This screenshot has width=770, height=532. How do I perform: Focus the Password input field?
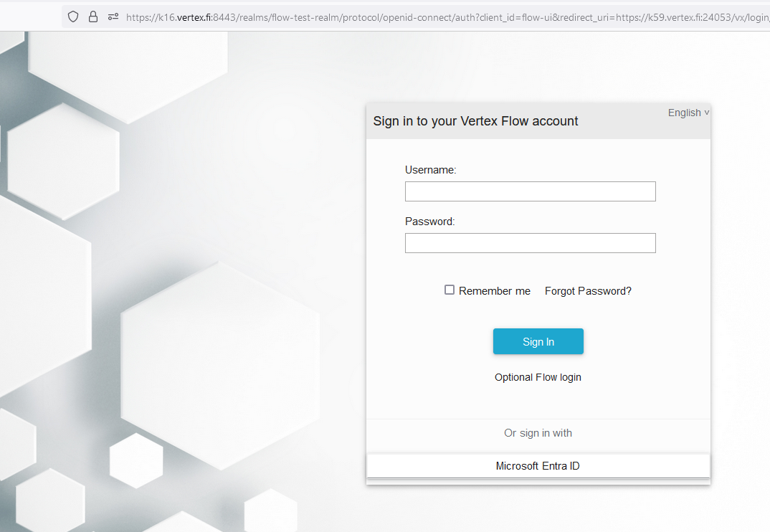point(530,243)
